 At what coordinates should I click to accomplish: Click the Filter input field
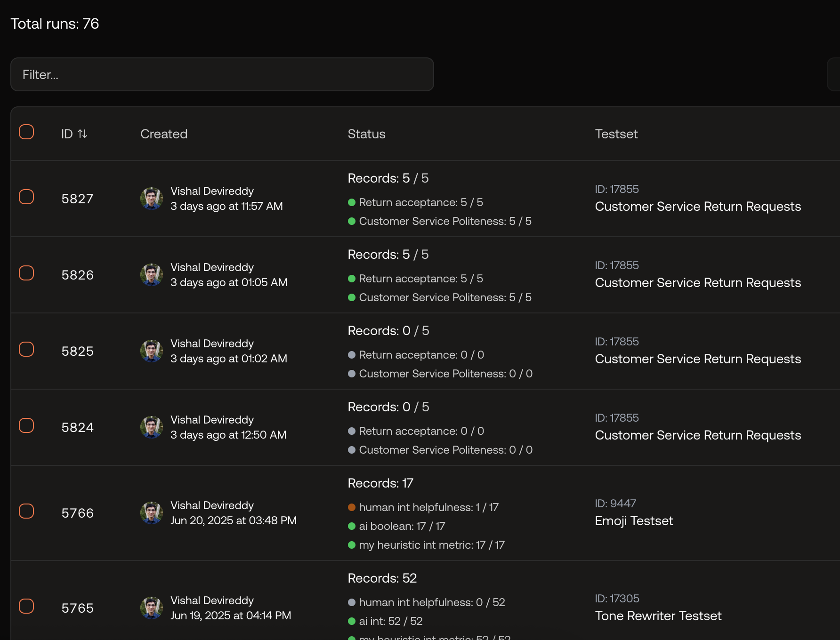click(x=222, y=74)
